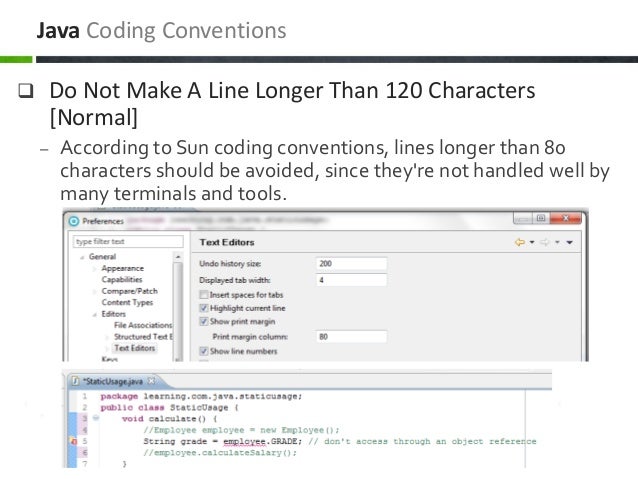
Task: Enable Insert spaces for tabs checkbox
Action: pyautogui.click(x=203, y=294)
